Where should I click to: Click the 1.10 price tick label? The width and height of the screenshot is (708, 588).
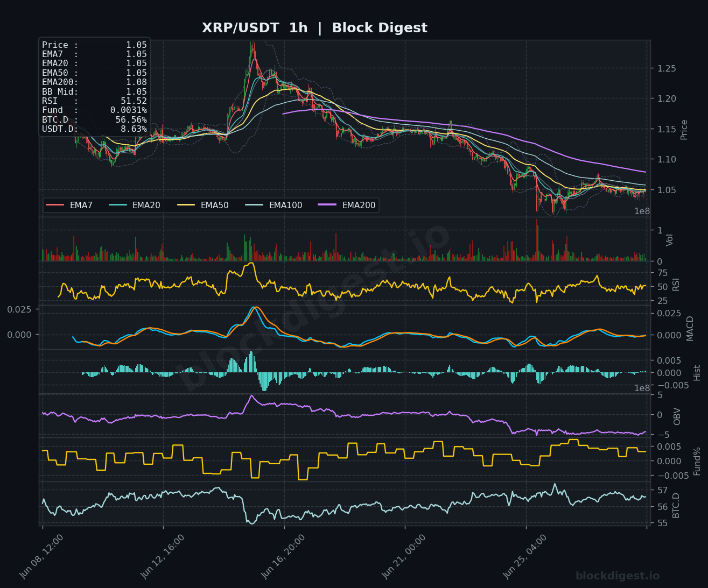coord(665,160)
